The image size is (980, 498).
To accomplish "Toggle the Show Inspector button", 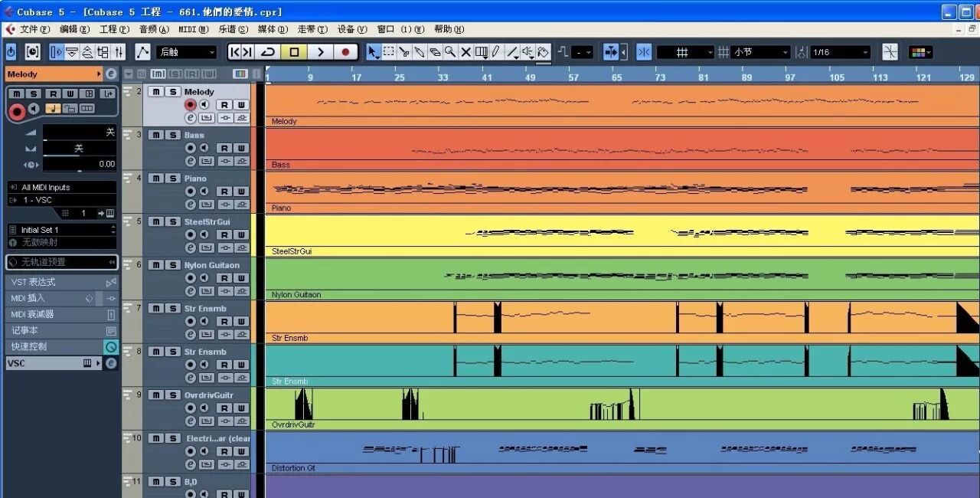I will (x=56, y=52).
